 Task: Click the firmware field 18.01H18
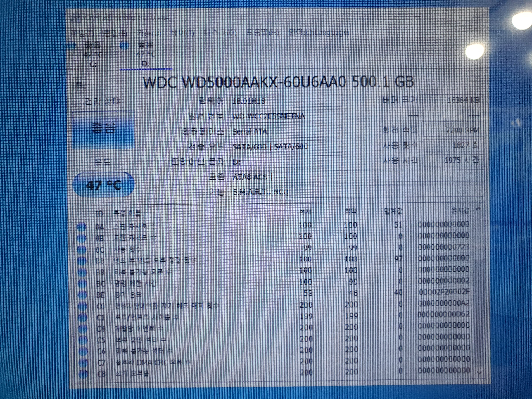(286, 101)
